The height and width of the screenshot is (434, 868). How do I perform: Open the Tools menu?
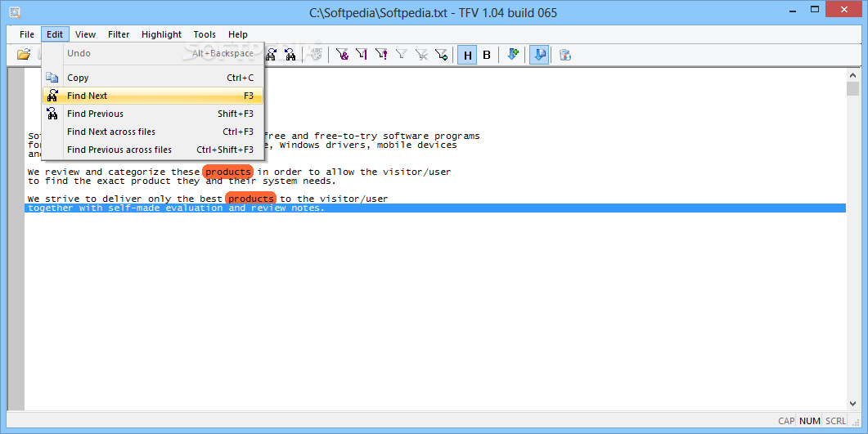(205, 34)
